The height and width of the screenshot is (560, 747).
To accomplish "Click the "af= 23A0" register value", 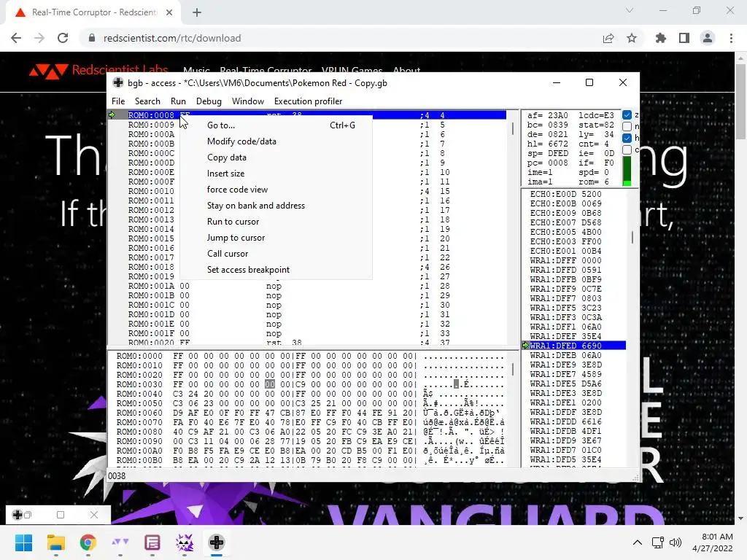I will pos(547,115).
